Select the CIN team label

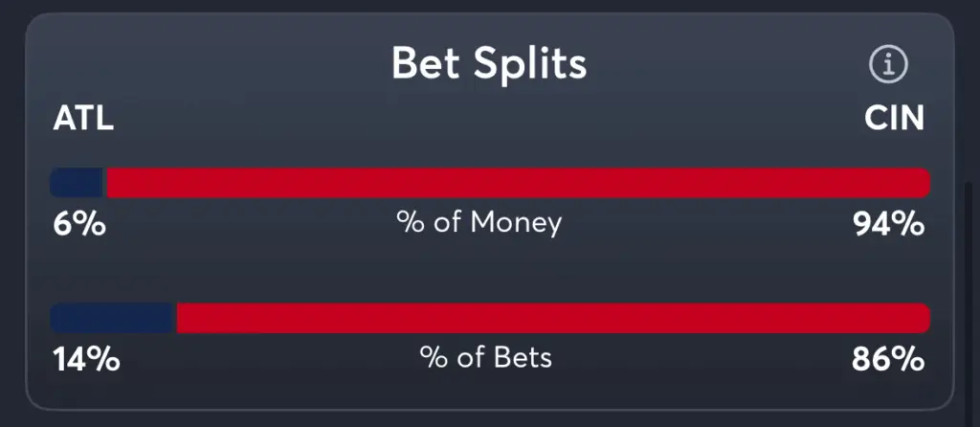894,119
